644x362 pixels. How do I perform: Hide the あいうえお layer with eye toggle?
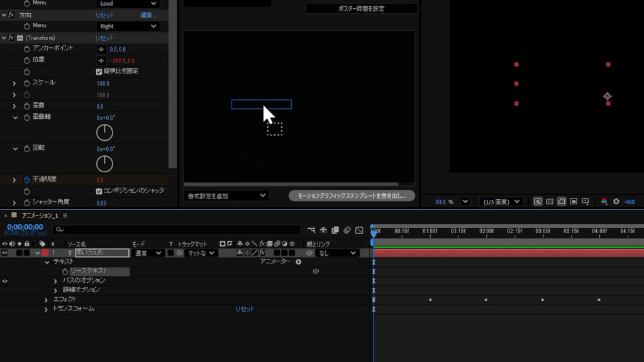[5, 253]
